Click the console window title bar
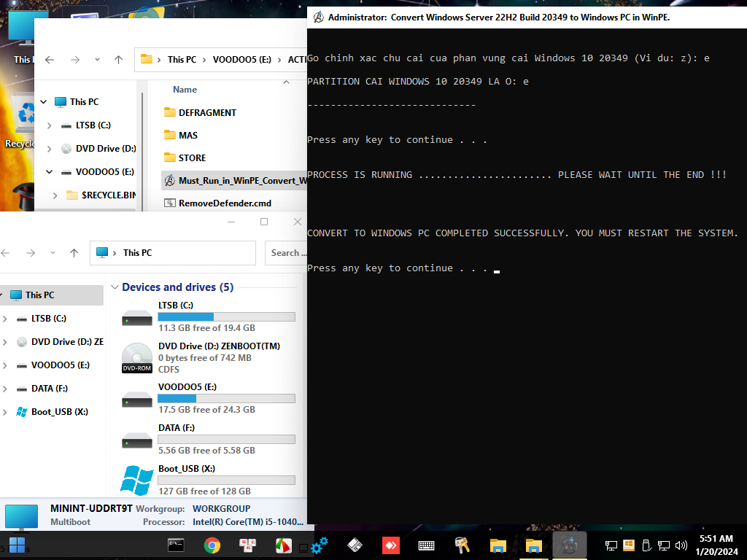The image size is (747, 560). (x=527, y=17)
